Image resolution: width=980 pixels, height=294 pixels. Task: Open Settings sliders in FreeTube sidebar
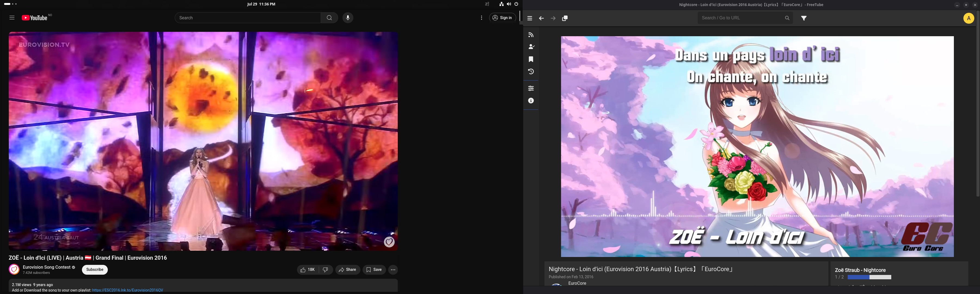tap(531, 88)
